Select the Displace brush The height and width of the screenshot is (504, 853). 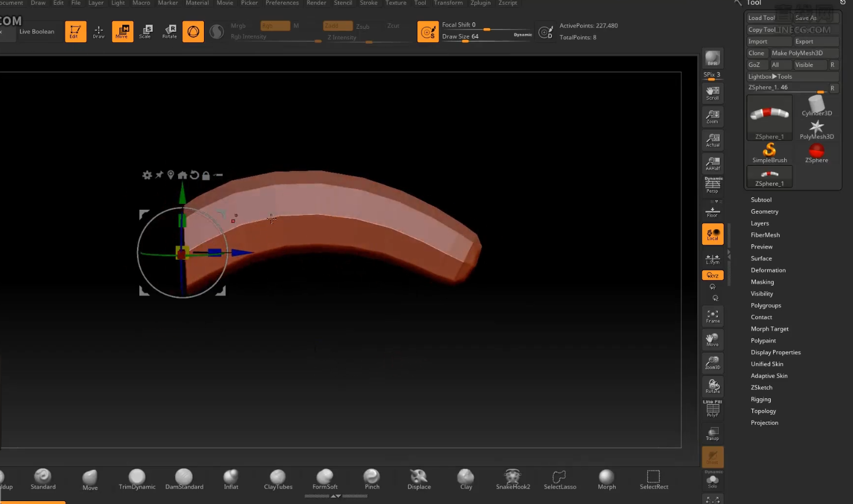(419, 479)
